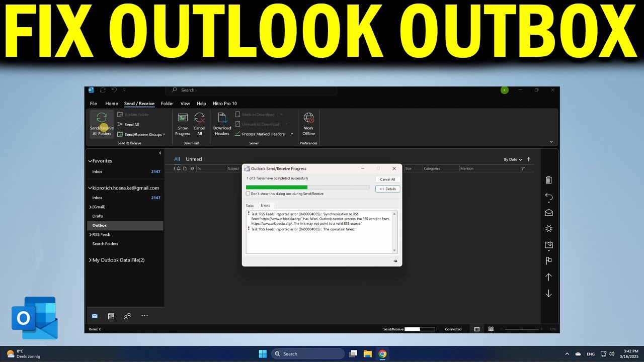Click the Send All icon
The width and height of the screenshot is (644, 362).
click(120, 124)
